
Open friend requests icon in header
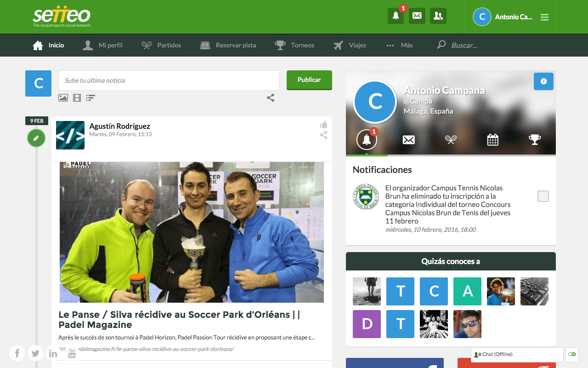438,16
